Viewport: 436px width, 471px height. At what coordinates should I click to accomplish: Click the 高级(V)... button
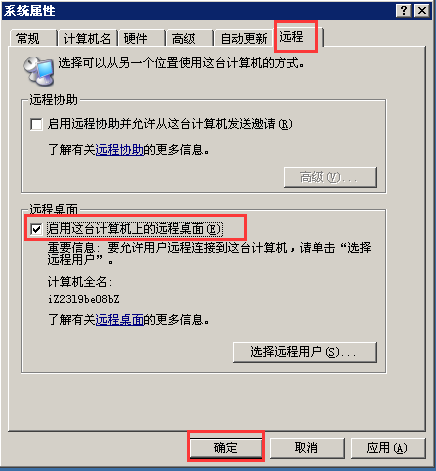pos(330,177)
